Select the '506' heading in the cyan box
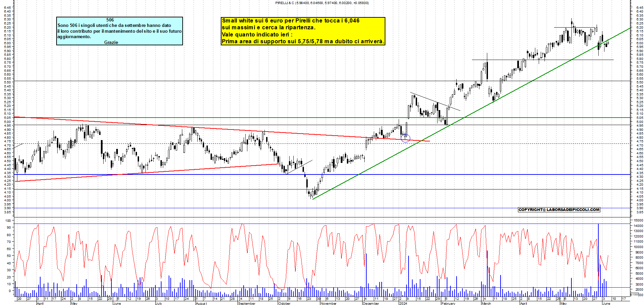This screenshot has height=305, width=644. coord(110,20)
